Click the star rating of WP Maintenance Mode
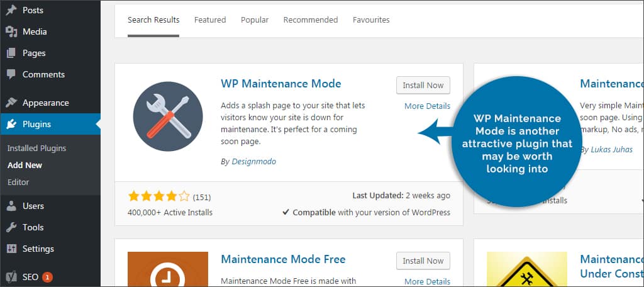The height and width of the screenshot is (287, 644). [158, 196]
